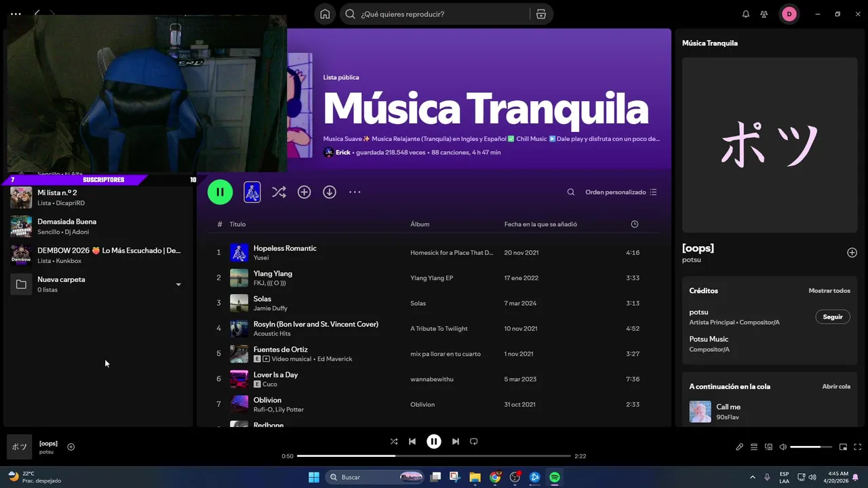Click the Nueva carpeta folder icon
The height and width of the screenshot is (488, 868).
(21, 284)
